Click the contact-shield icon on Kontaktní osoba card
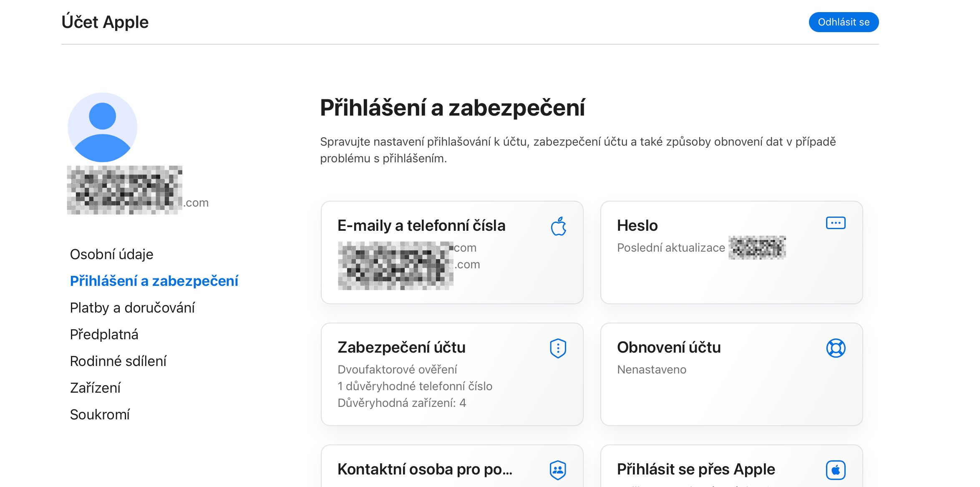 coord(558,469)
